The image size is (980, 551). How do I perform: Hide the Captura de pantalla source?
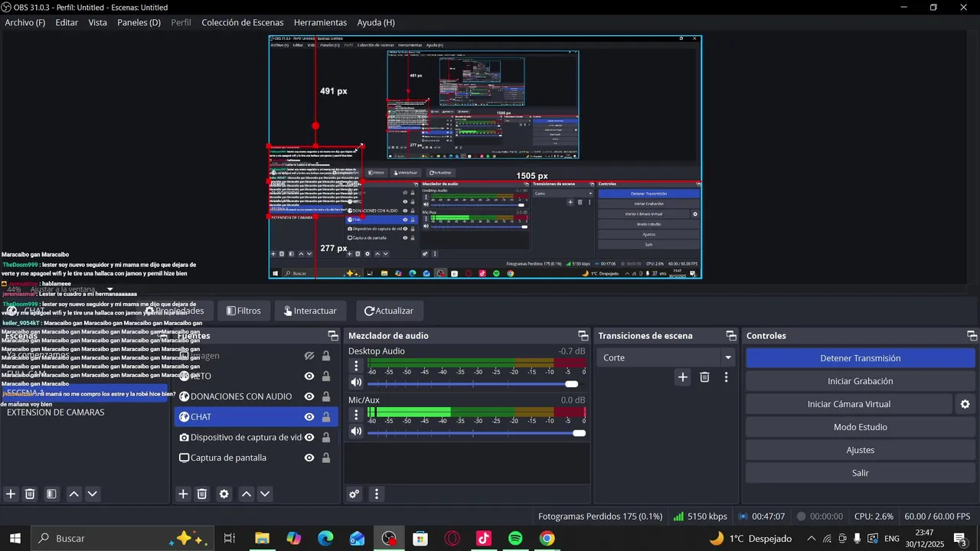pos(309,458)
